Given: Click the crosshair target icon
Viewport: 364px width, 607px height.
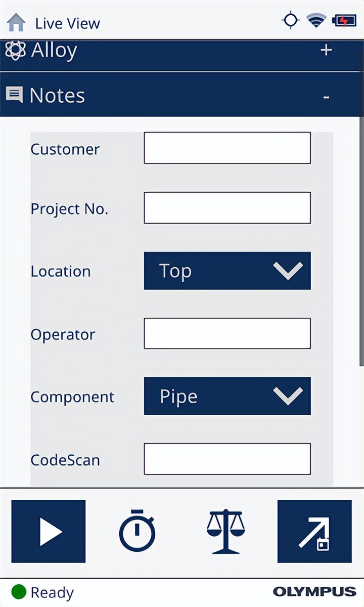Looking at the screenshot, I should [x=291, y=21].
